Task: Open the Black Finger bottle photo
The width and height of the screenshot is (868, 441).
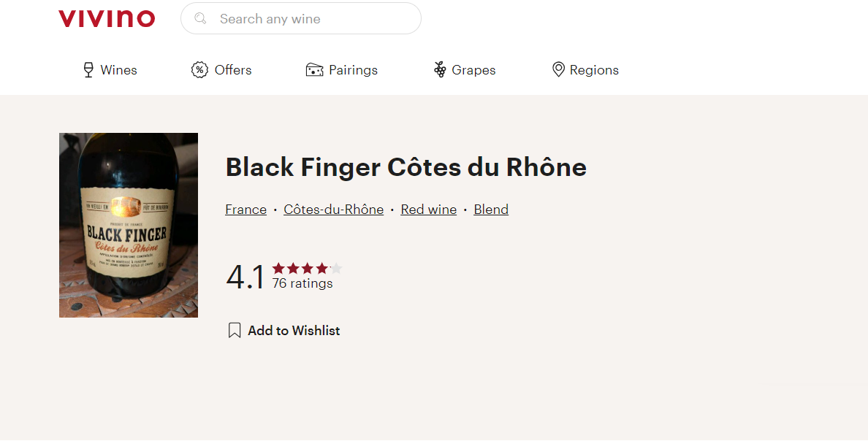Action: 129,225
